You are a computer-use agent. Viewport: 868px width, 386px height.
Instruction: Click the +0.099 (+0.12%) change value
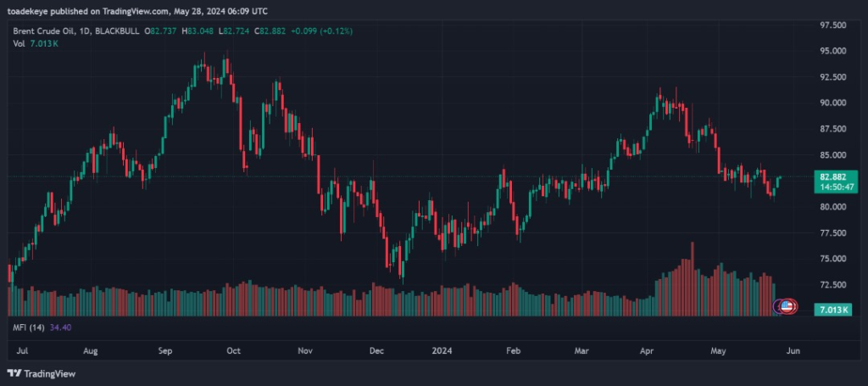pos(320,31)
